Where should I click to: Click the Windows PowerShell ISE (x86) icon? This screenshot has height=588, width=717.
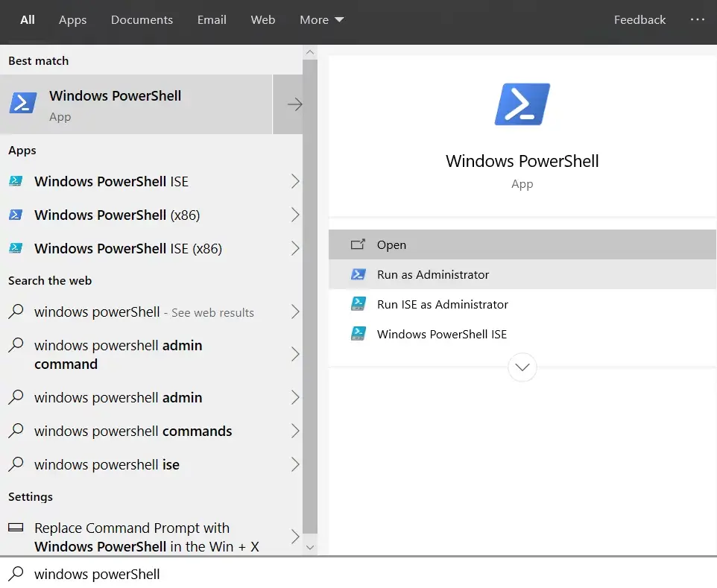coord(16,248)
